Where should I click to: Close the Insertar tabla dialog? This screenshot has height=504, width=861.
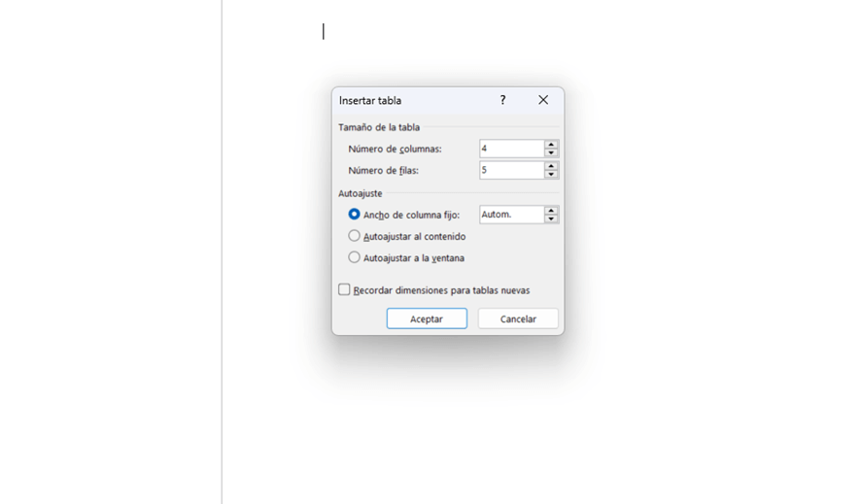(x=543, y=100)
